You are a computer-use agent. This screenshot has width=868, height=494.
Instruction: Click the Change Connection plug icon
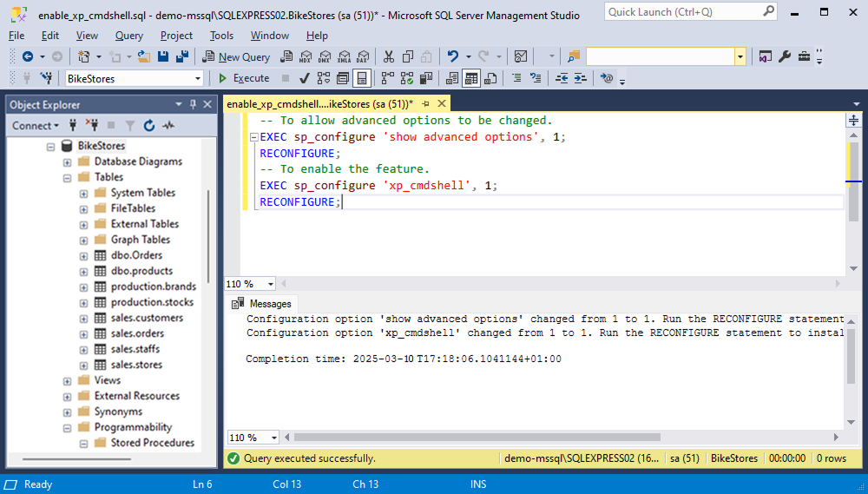click(47, 78)
